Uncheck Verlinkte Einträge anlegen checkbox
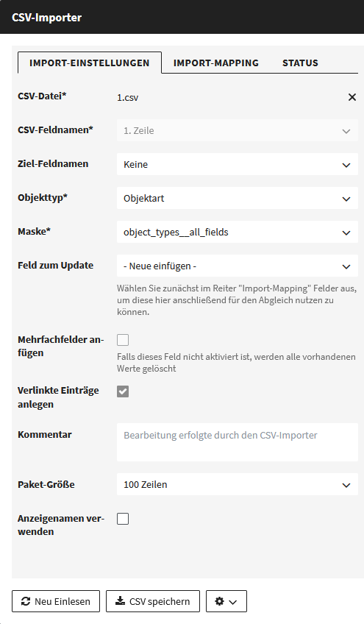The width and height of the screenshot is (364, 624). tap(123, 391)
